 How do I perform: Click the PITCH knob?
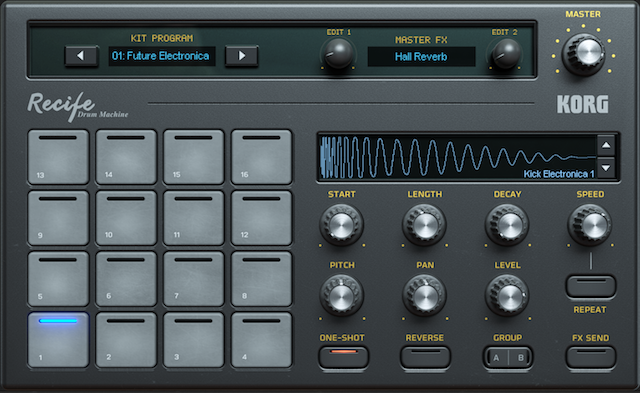[x=341, y=295]
